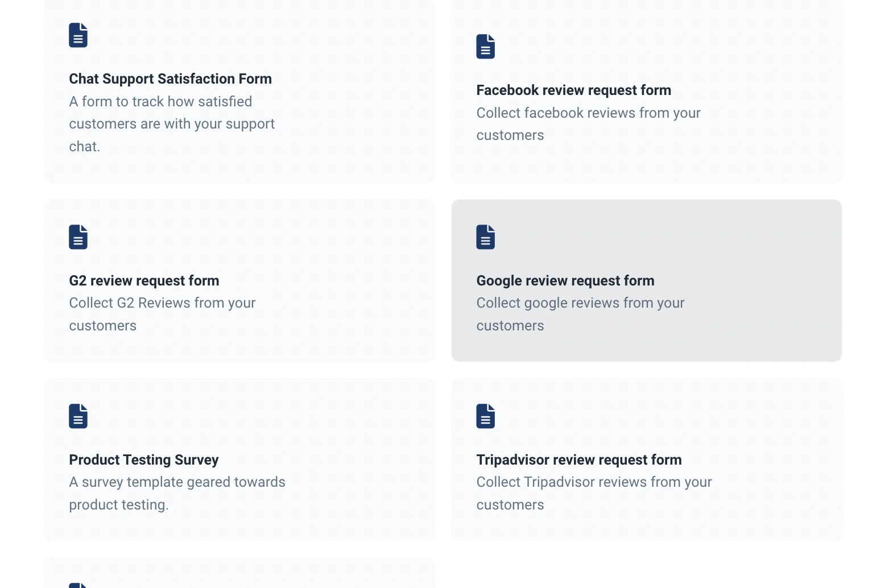Viewport: 893px width, 588px height.
Task: Choose the Product Testing Survey title
Action: [144, 459]
